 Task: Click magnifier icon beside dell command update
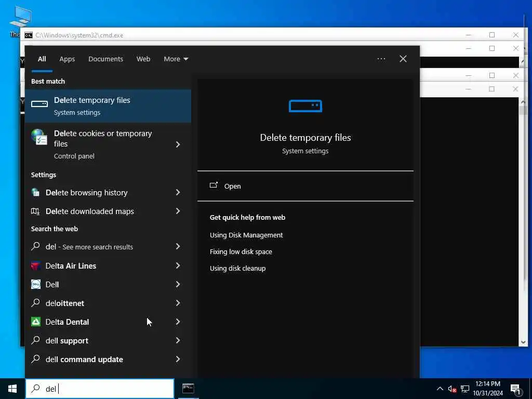tap(35, 358)
